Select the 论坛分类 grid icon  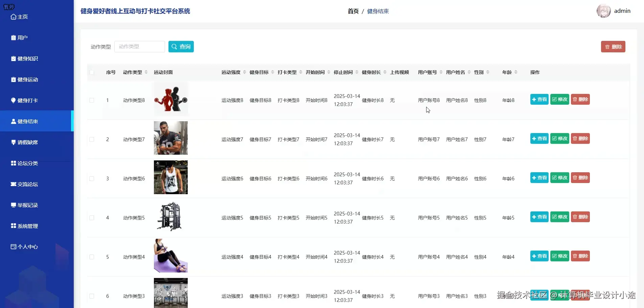point(13,163)
